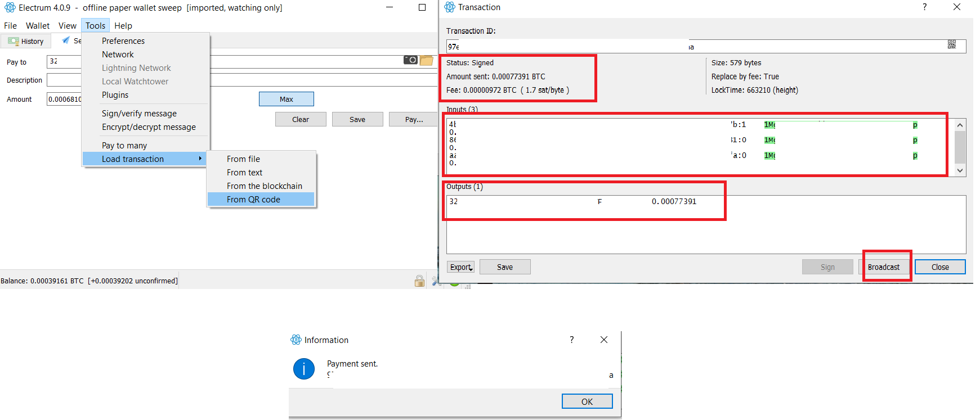Viewport: 980px width, 420px height.
Task: Click the Pay... button
Action: (414, 119)
